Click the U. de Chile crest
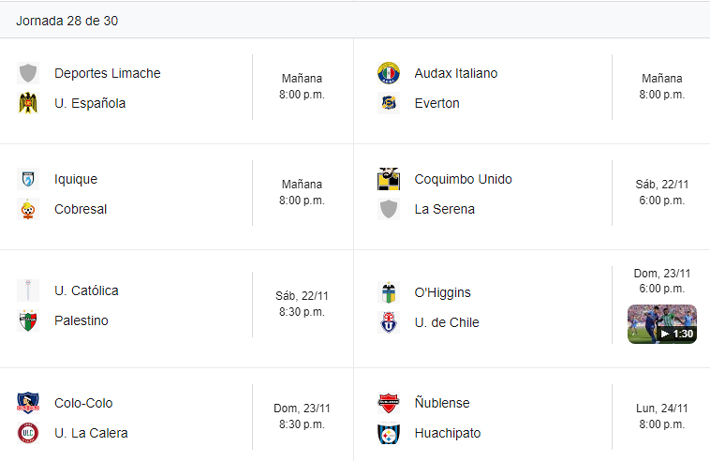 [x=388, y=323]
